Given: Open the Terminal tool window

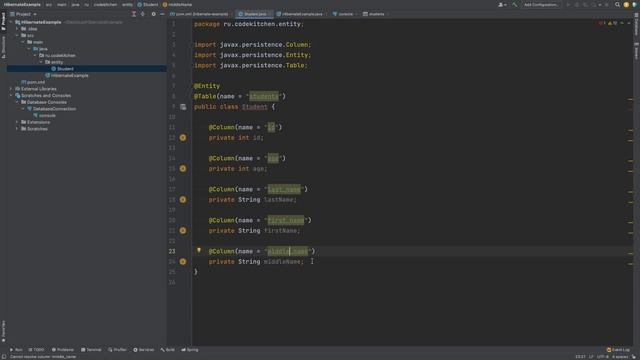Looking at the screenshot, I should pyautogui.click(x=91, y=350).
